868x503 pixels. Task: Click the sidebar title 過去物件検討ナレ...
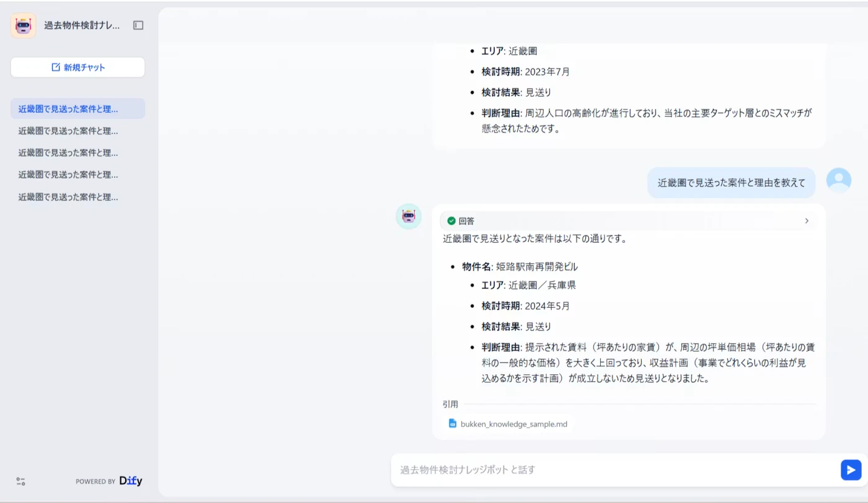[x=82, y=25]
